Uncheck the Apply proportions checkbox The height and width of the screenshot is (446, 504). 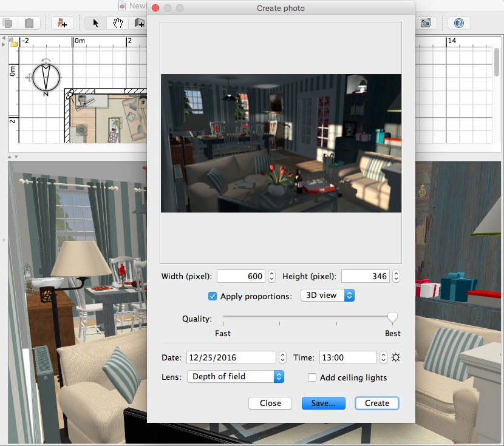point(213,296)
